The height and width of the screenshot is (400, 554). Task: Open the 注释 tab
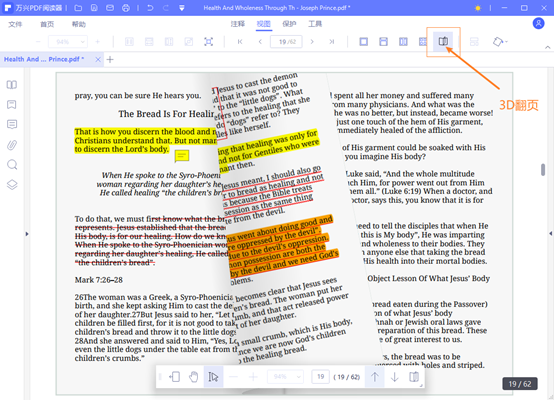pyautogui.click(x=238, y=24)
